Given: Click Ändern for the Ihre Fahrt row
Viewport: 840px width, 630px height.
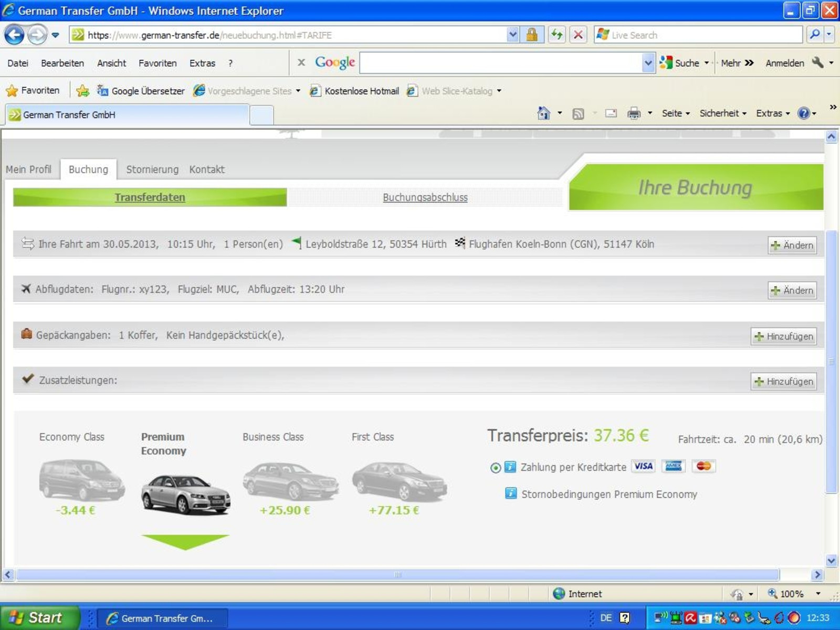Looking at the screenshot, I should (x=792, y=245).
